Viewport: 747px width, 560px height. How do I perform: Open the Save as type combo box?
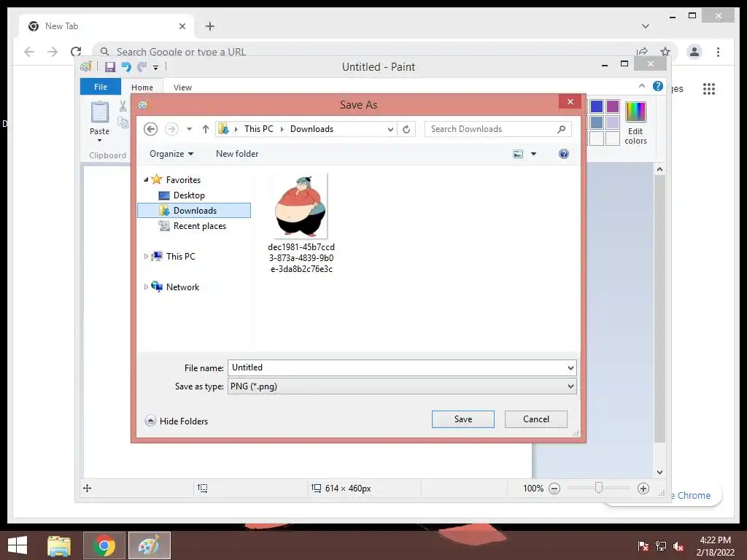pos(402,386)
